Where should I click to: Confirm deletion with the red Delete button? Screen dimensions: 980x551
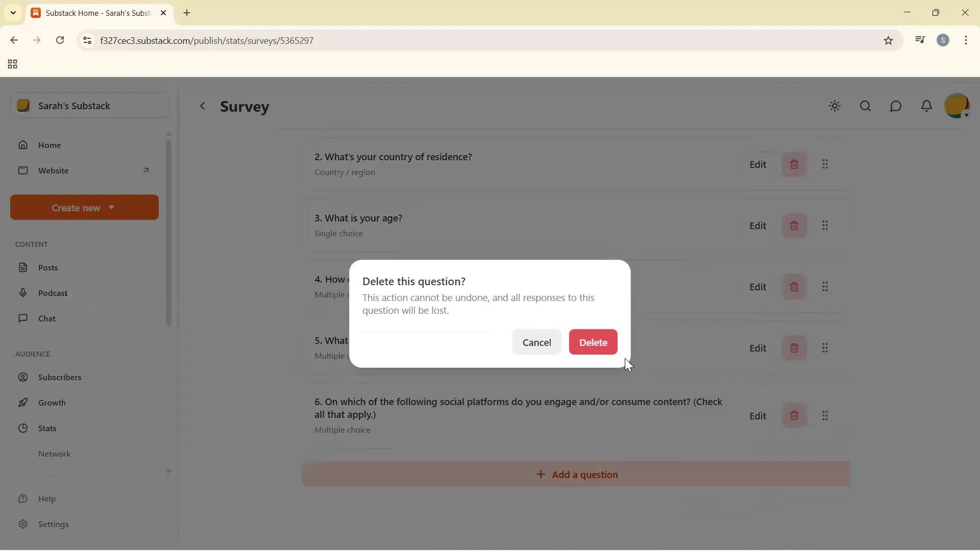(x=593, y=342)
